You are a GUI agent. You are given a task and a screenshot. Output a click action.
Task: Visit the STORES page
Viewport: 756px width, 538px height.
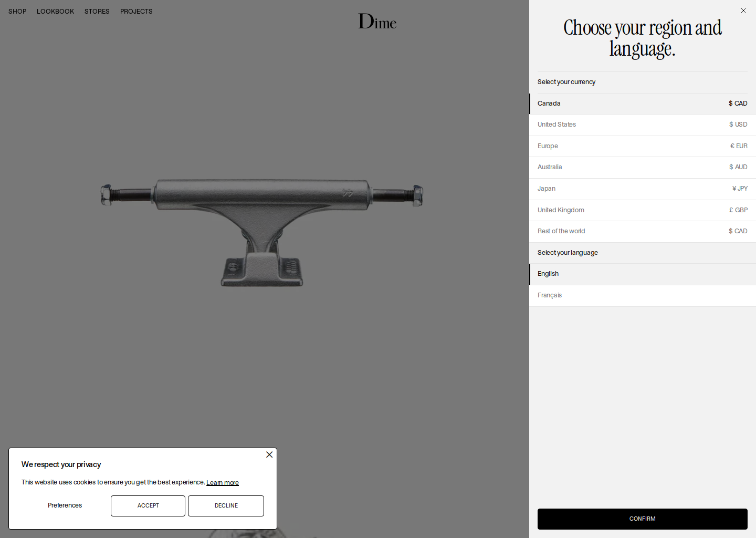(x=97, y=11)
